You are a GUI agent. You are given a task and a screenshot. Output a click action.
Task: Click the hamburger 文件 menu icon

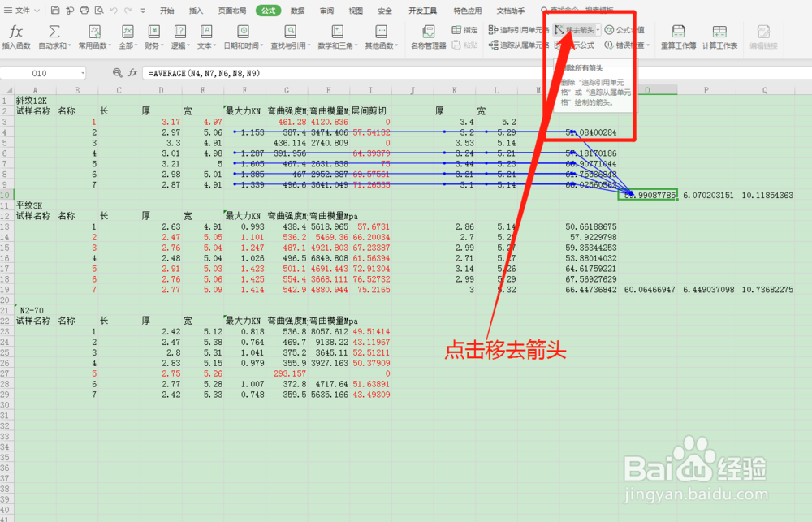(8, 11)
